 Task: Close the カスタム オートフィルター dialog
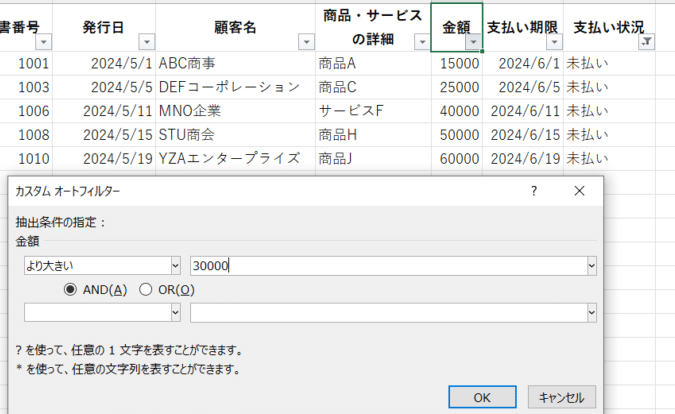tap(579, 191)
